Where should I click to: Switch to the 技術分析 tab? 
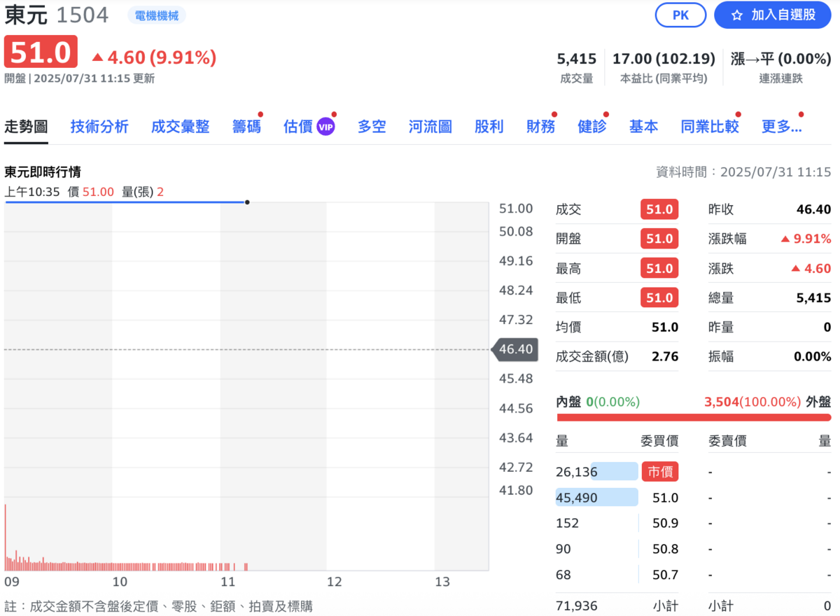coord(99,127)
